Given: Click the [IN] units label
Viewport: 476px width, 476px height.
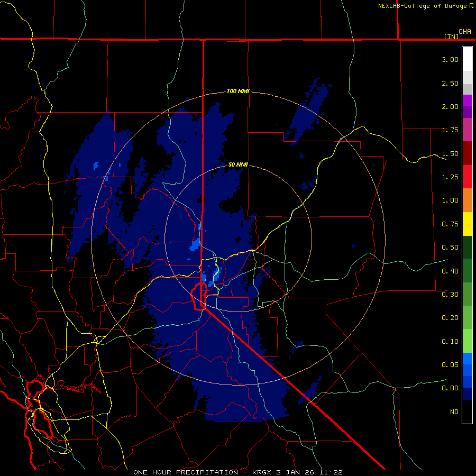Looking at the screenshot, I should (x=452, y=36).
